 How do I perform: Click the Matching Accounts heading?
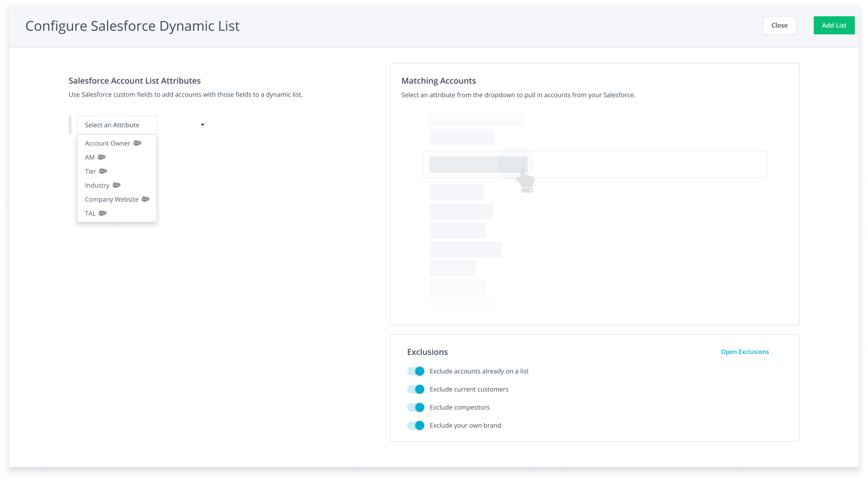pos(439,81)
